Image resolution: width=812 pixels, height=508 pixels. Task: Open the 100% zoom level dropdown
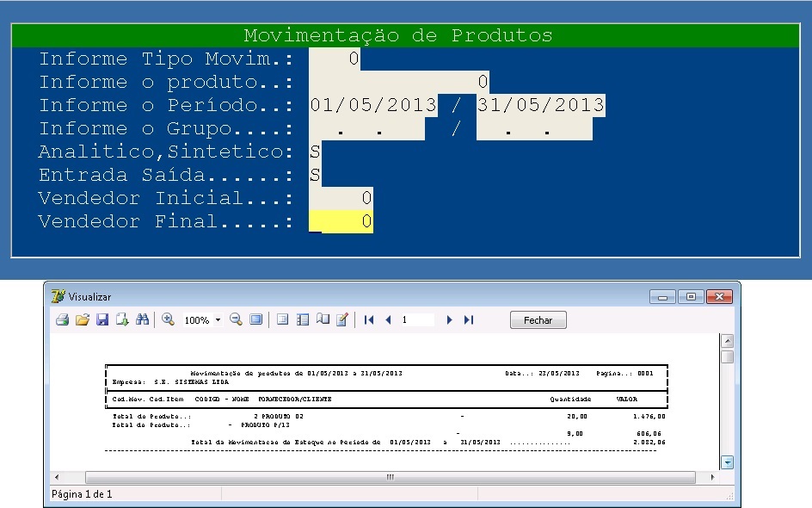point(218,320)
